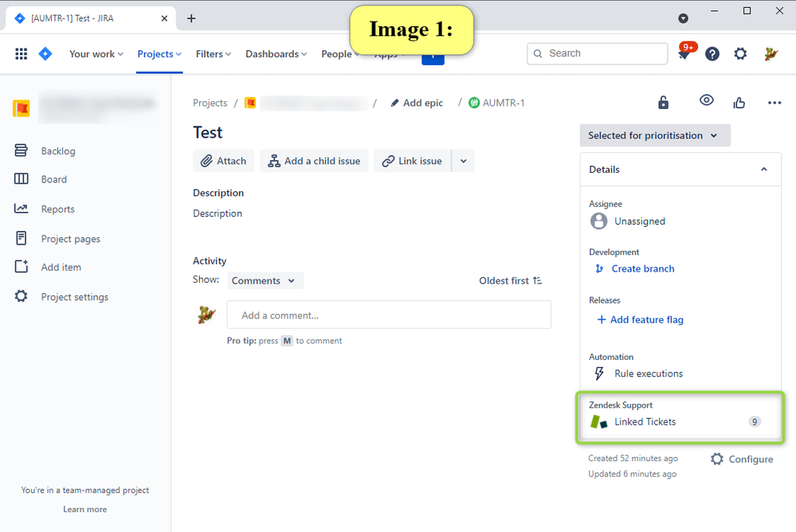Click Add a child issue button
Image resolution: width=796 pixels, height=532 pixels.
click(314, 161)
